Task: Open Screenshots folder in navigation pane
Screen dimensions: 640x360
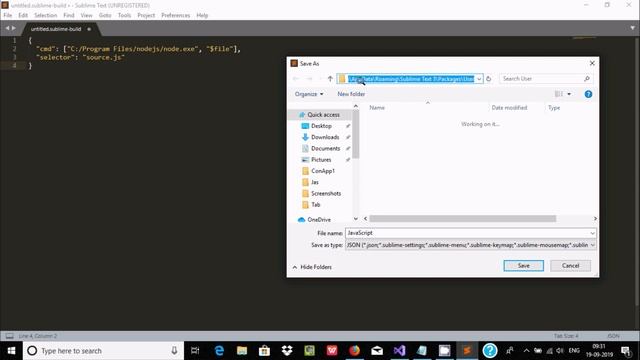Action: click(326, 193)
